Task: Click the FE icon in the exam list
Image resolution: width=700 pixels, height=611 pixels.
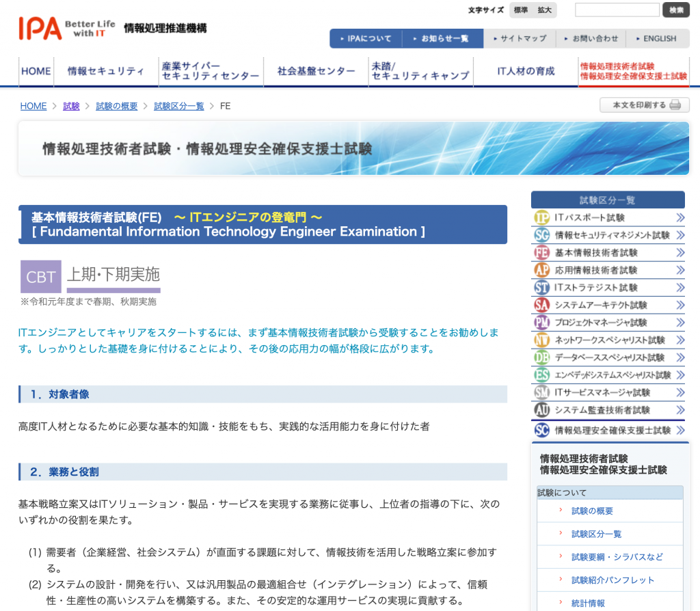Action: (x=541, y=253)
